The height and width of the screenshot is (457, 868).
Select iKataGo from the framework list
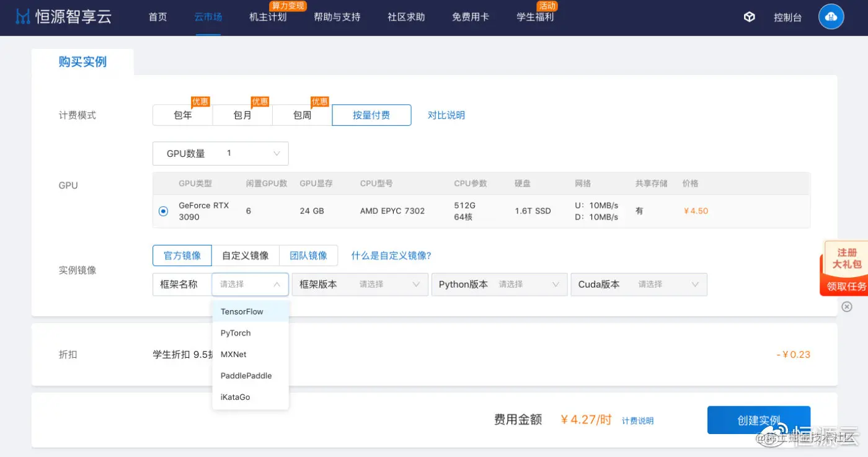[x=250, y=397]
